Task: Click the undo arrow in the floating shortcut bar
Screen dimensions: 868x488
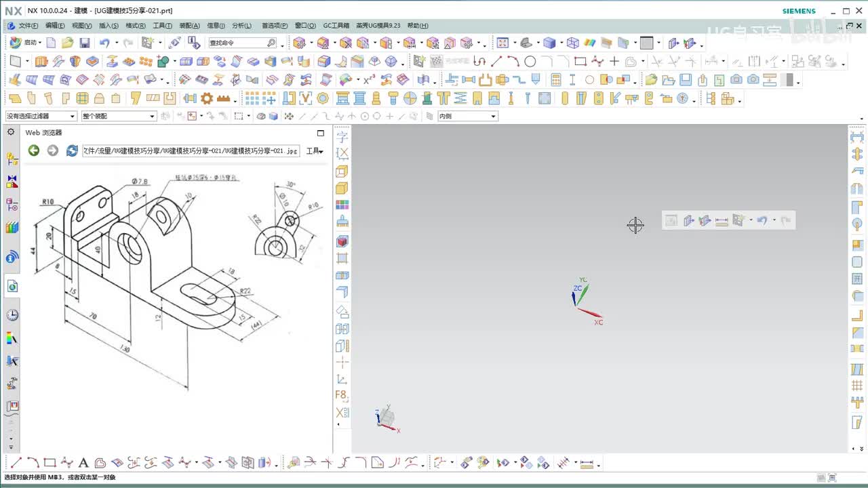Action: [x=762, y=220]
